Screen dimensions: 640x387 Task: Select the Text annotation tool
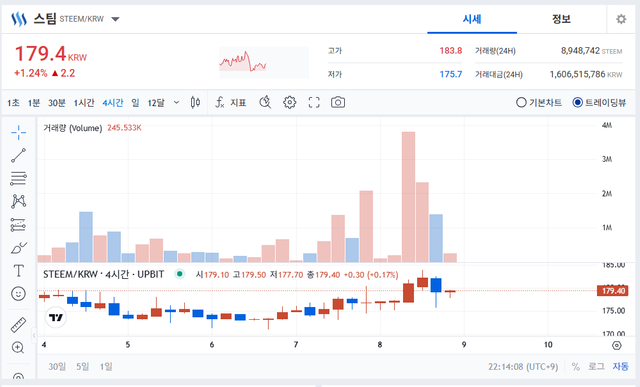(x=18, y=271)
